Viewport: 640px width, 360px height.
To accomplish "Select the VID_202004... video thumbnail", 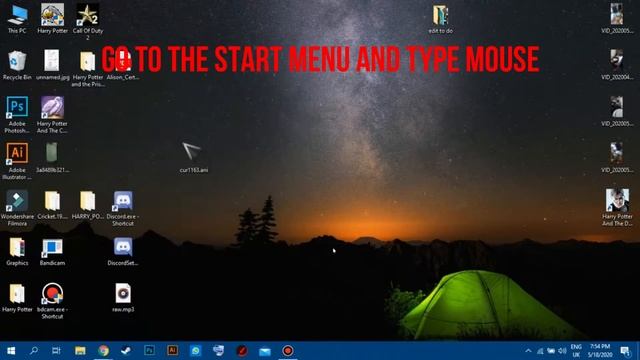I will tap(617, 65).
